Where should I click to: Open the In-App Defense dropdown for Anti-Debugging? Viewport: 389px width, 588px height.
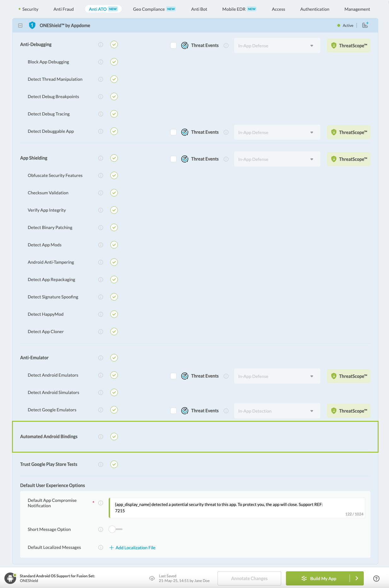click(x=277, y=45)
